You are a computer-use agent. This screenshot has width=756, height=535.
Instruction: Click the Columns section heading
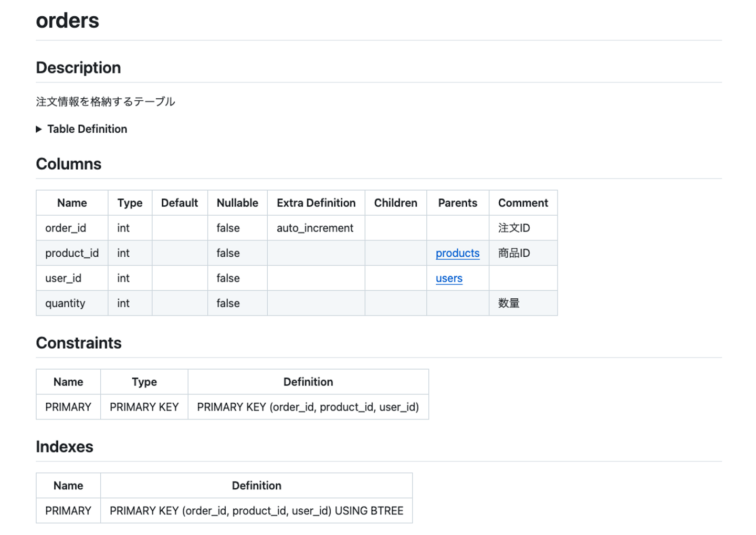click(68, 164)
